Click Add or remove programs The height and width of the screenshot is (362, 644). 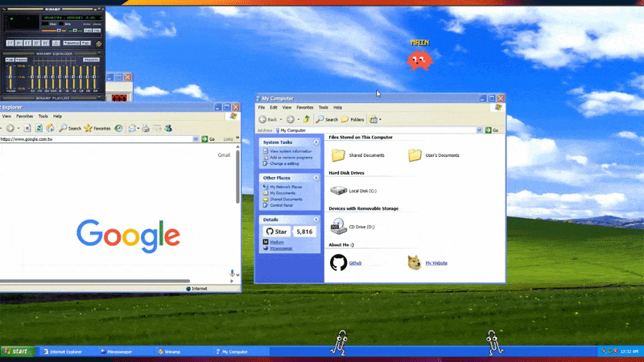(291, 157)
